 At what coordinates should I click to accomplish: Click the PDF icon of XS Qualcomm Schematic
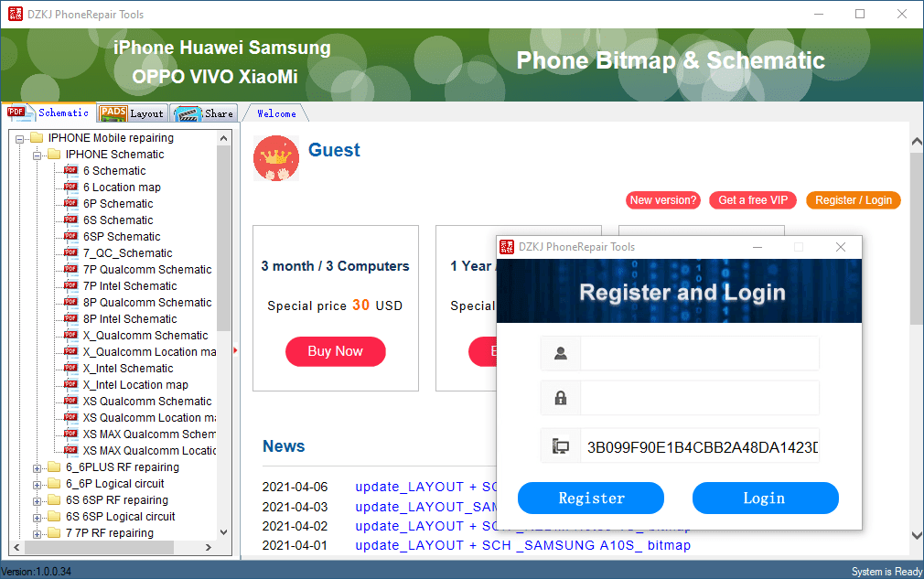coord(70,402)
